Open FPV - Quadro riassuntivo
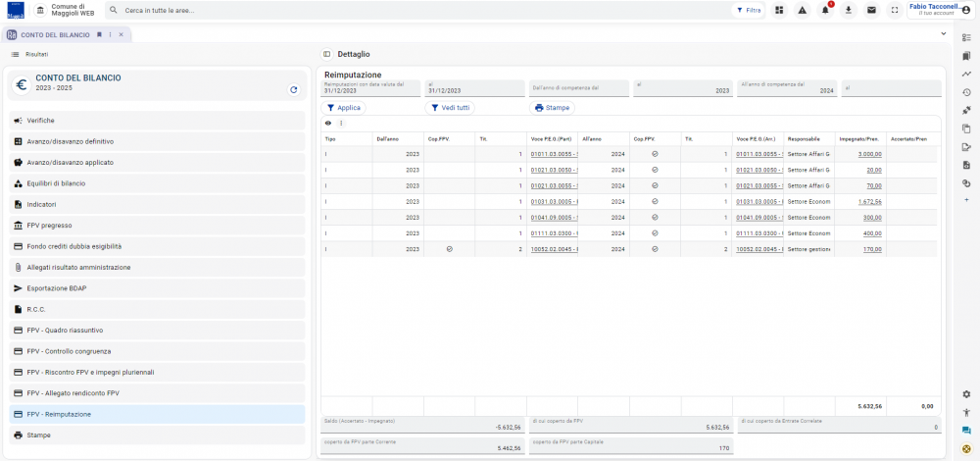Viewport: 980px width, 461px height. click(157, 331)
